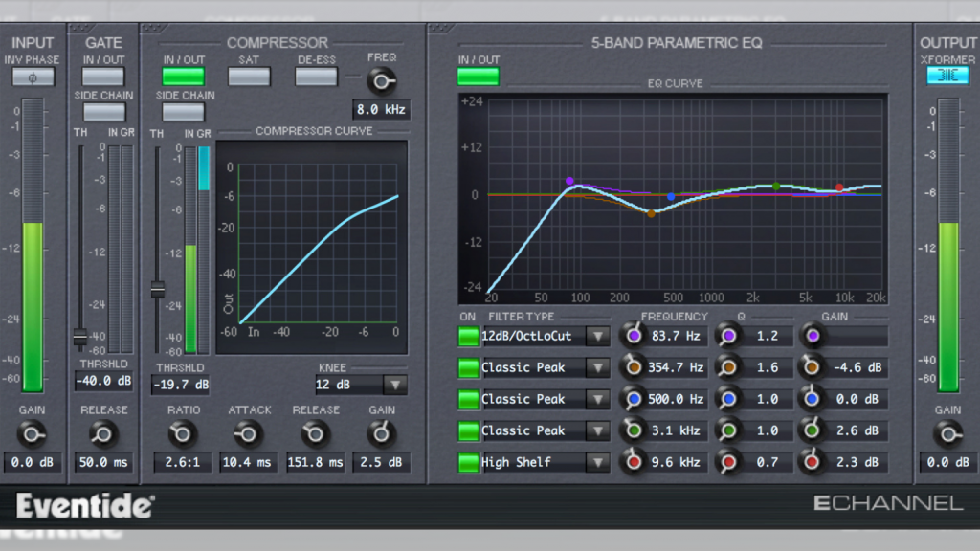
Task: Click the Release 151.8 ms value field
Action: 315,462
